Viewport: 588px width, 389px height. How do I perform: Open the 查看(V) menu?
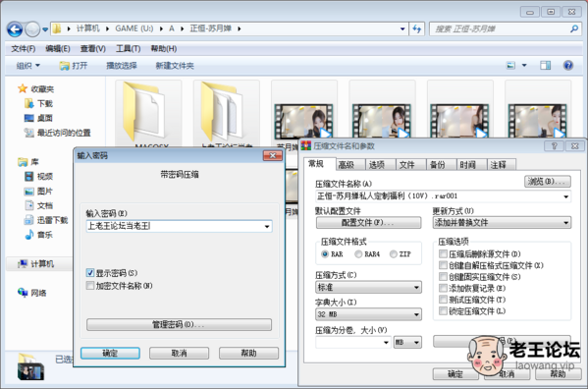click(x=93, y=49)
